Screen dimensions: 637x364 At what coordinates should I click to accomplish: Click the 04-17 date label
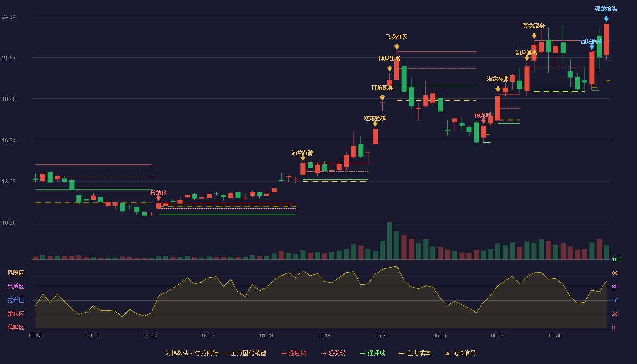(208, 335)
